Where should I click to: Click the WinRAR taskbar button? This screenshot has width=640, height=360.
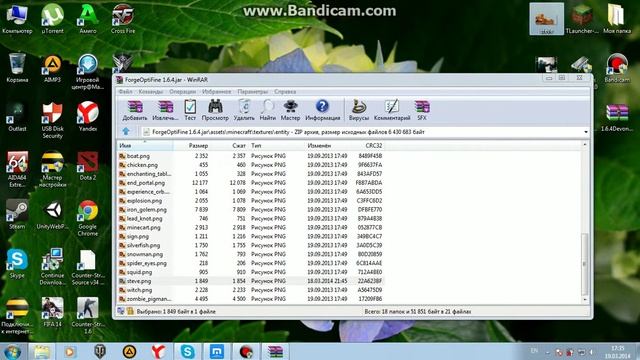(x=276, y=352)
